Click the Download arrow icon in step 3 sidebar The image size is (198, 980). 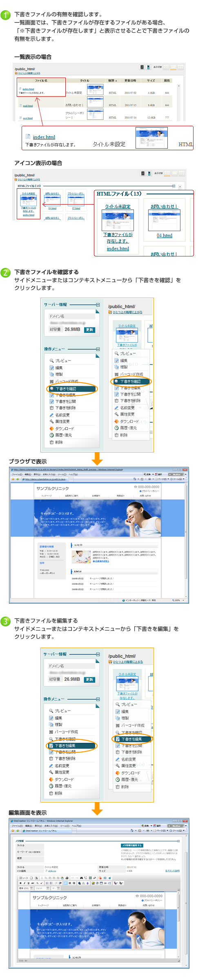point(51,779)
